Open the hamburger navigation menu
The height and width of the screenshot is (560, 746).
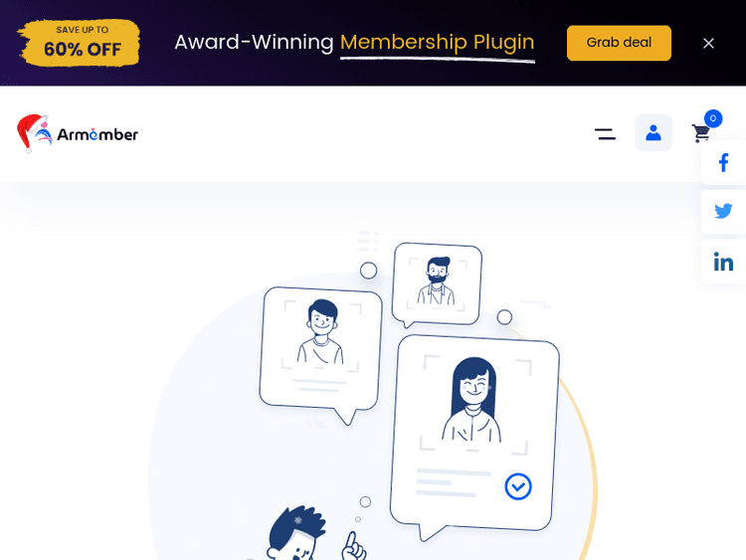click(x=605, y=134)
